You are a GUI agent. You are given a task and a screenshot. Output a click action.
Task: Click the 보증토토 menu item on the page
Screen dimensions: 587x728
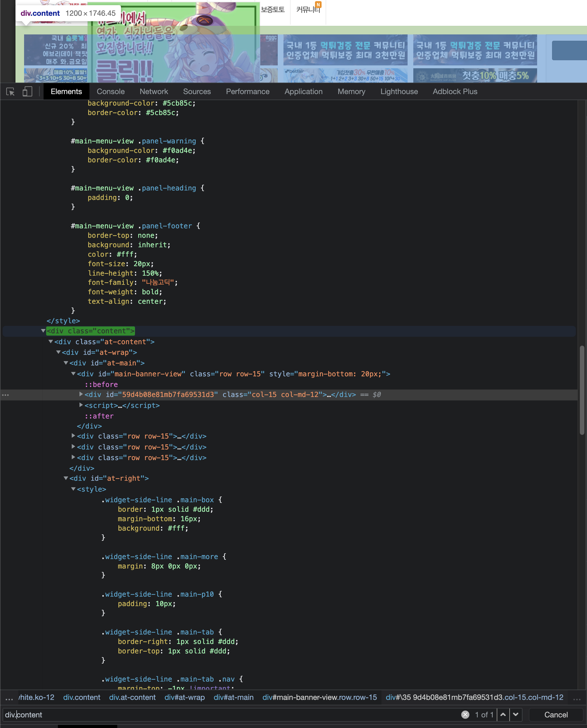[x=273, y=10]
